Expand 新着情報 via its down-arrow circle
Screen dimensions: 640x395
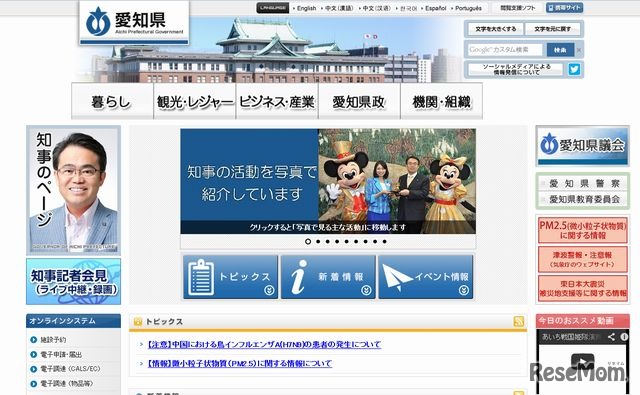point(366,290)
